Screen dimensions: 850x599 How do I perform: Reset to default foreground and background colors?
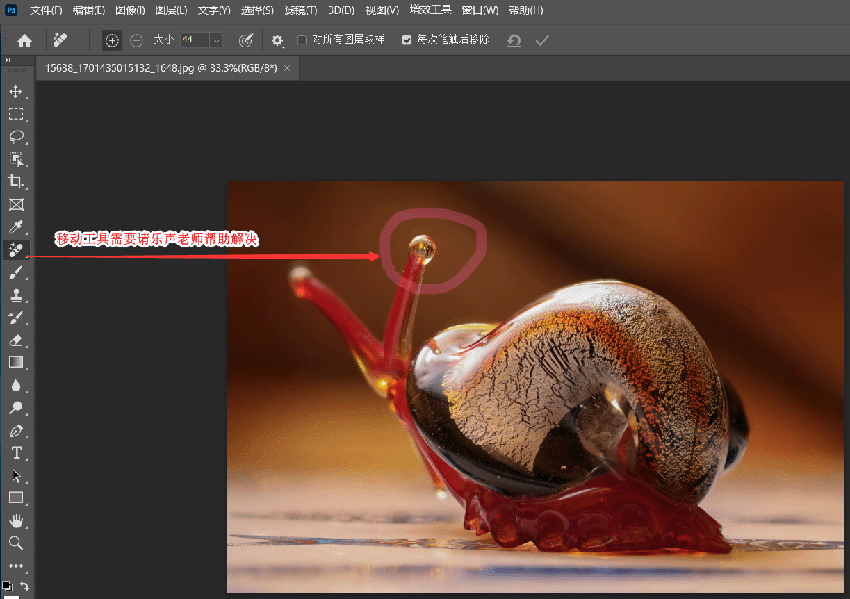(x=7, y=586)
